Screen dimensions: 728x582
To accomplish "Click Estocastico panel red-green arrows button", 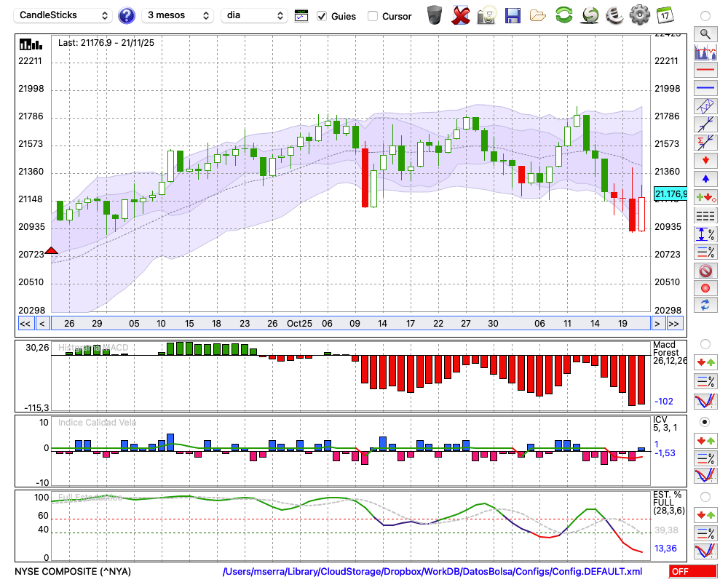I will (705, 514).
